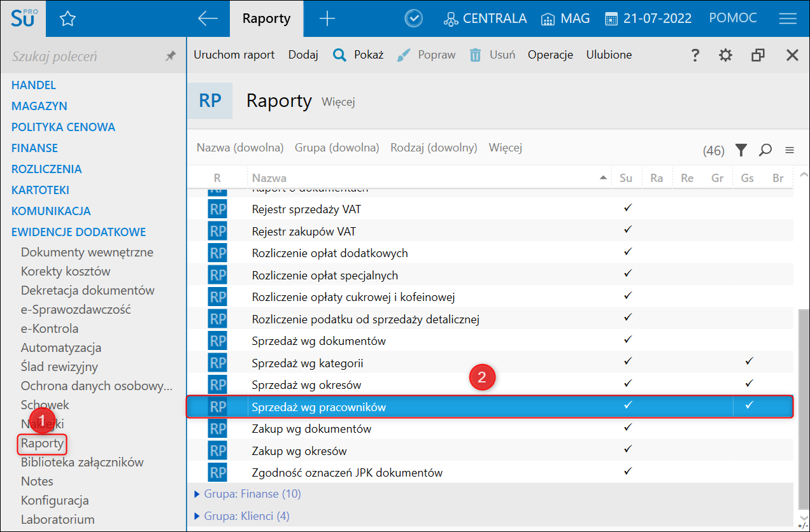This screenshot has width=810, height=532.
Task: Click the Su checkmark for Rejestr sprzedaży VAT
Action: tap(627, 207)
